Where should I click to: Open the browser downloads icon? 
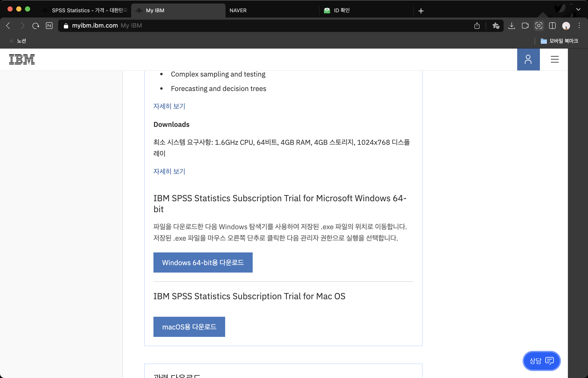tap(511, 26)
